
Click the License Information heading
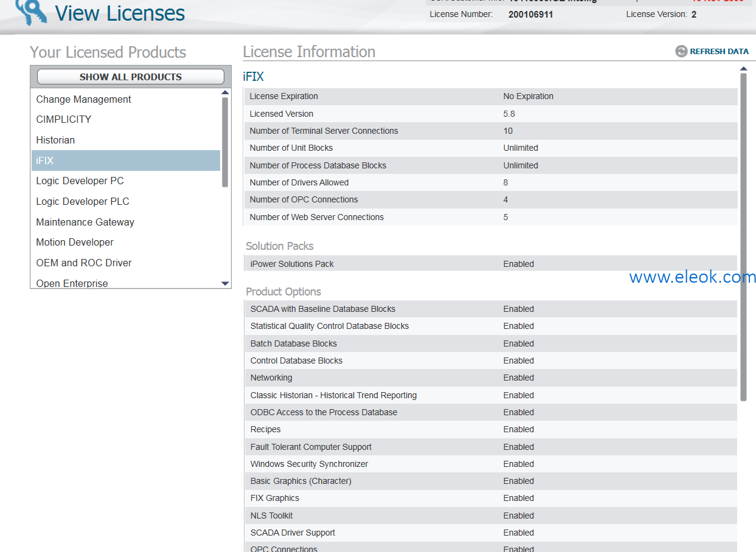[309, 52]
